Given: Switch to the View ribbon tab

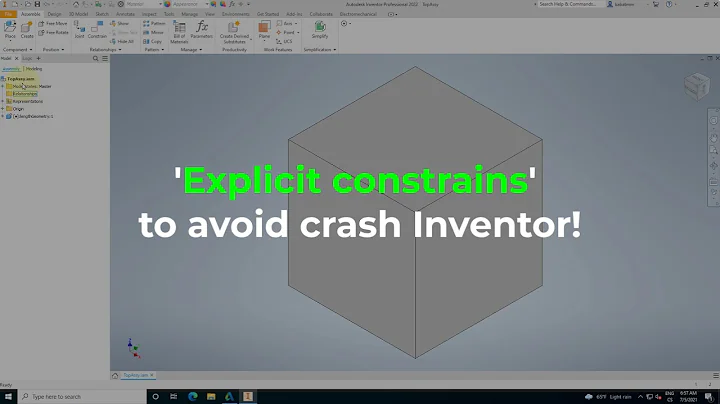Looking at the screenshot, I should point(210,14).
